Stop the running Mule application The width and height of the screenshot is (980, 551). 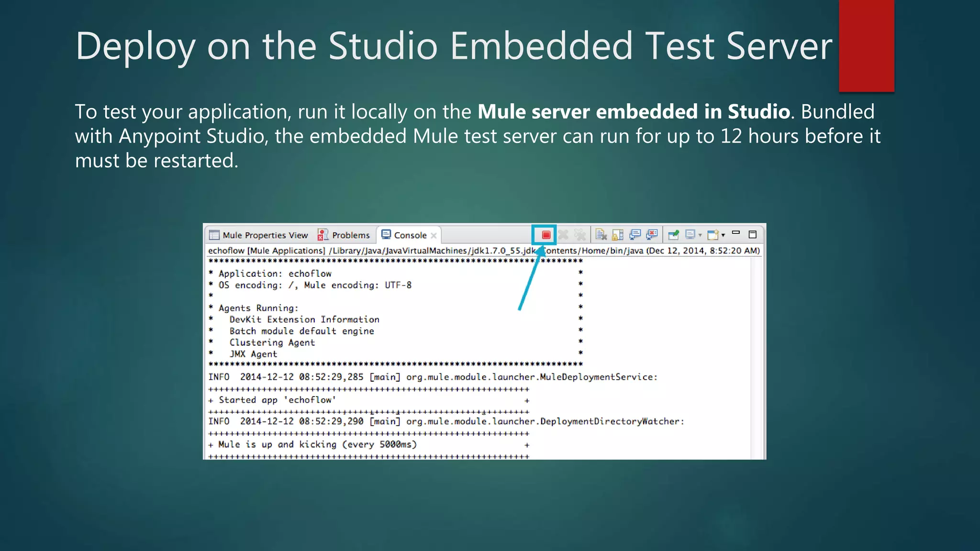pos(546,235)
